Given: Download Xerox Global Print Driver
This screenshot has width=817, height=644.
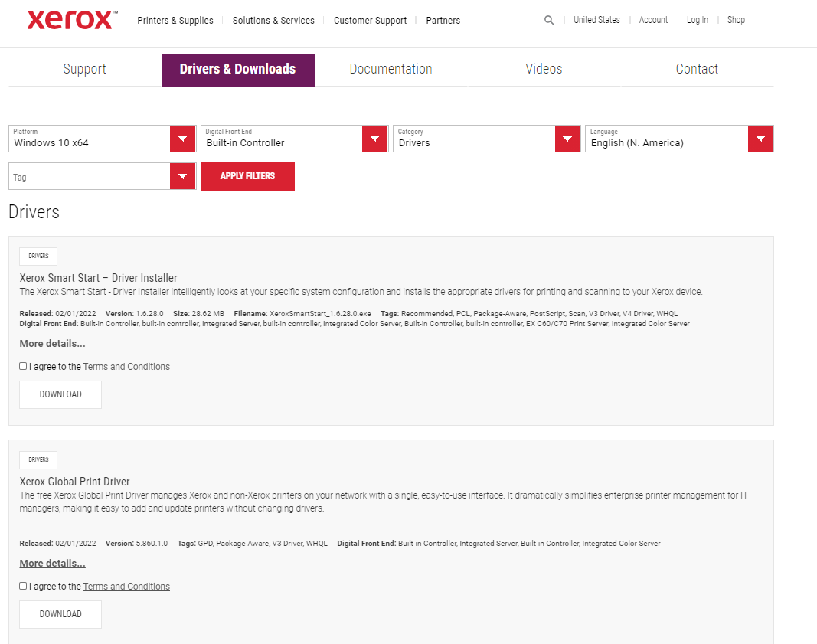Looking at the screenshot, I should tap(60, 614).
